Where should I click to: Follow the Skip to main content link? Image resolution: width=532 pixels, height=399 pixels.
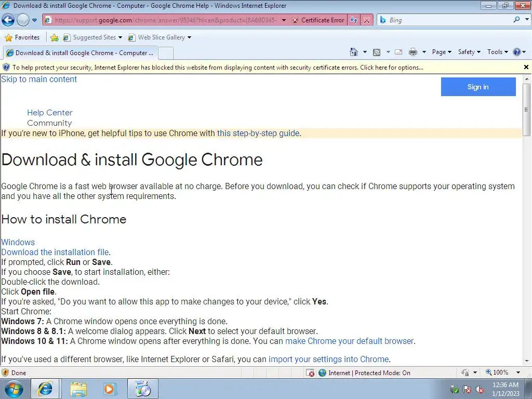(x=39, y=79)
